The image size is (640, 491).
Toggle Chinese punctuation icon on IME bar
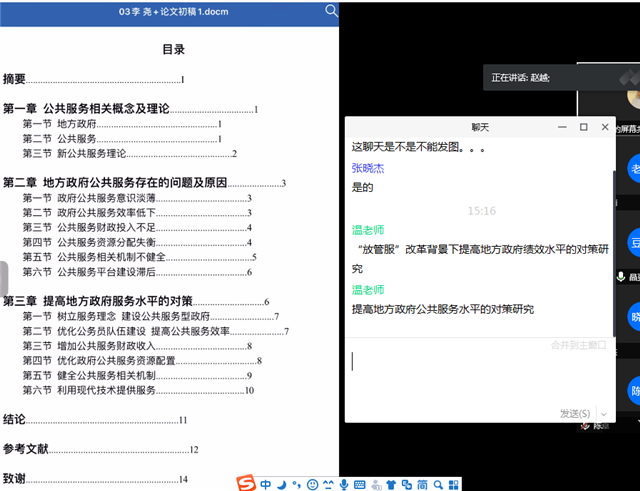(x=297, y=484)
